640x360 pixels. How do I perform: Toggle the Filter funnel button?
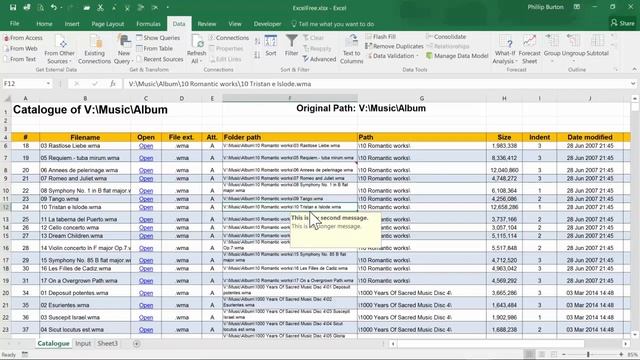(x=291, y=45)
